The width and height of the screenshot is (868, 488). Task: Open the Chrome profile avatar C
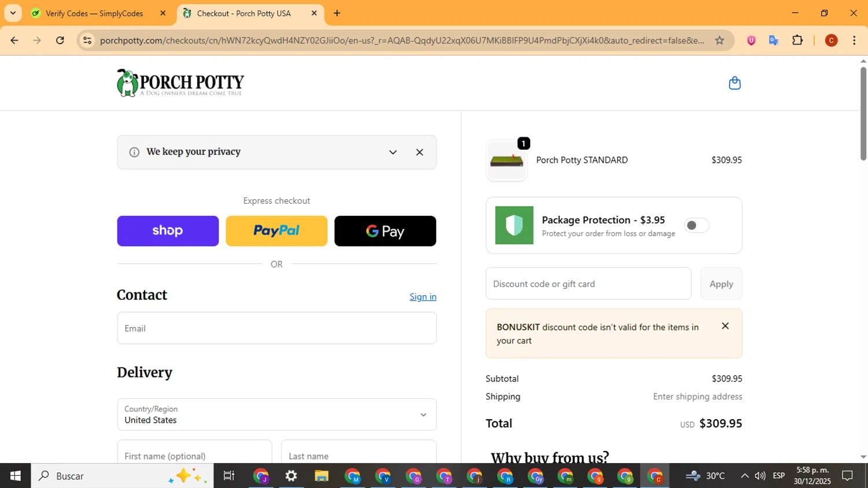click(x=832, y=41)
